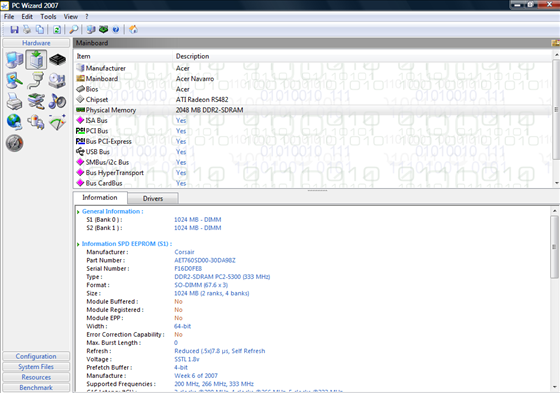
Task: Open the Resources section
Action: [36, 377]
